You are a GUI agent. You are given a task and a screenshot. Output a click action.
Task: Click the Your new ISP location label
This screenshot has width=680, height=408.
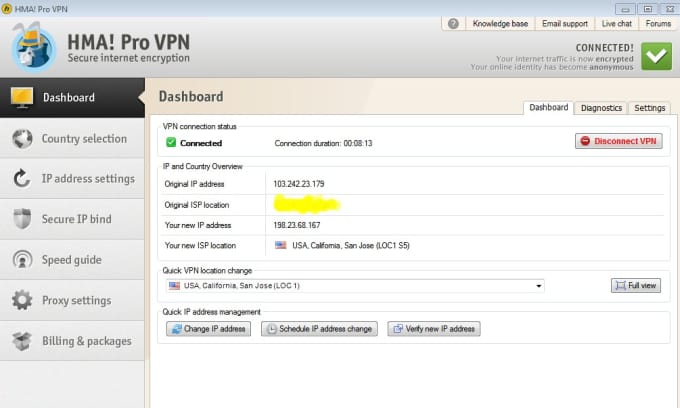point(200,245)
